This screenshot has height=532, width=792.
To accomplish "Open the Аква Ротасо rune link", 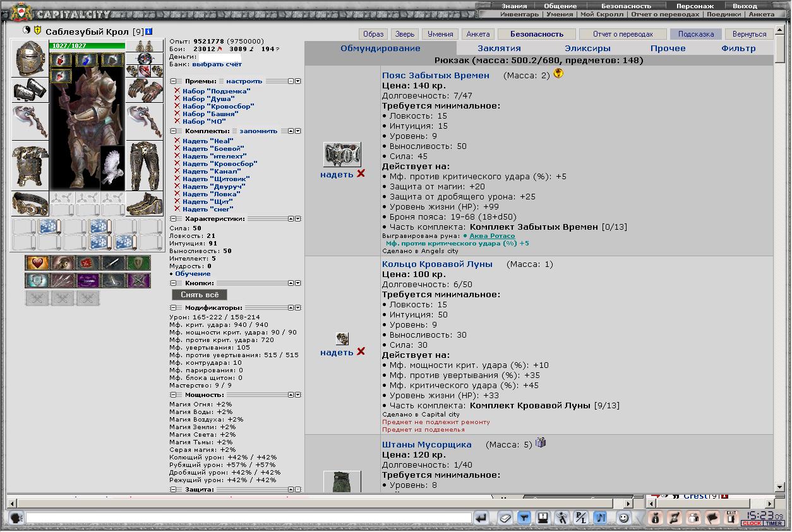I will 492,236.
